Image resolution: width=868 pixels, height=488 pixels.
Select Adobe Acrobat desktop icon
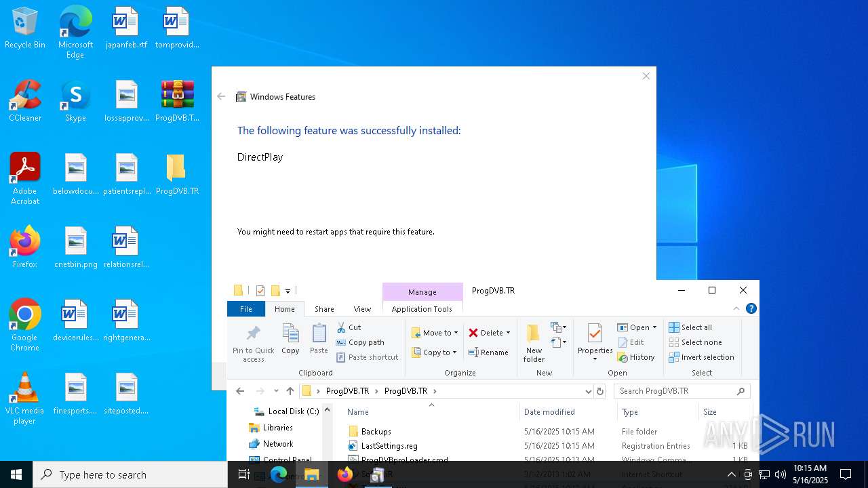[25, 179]
